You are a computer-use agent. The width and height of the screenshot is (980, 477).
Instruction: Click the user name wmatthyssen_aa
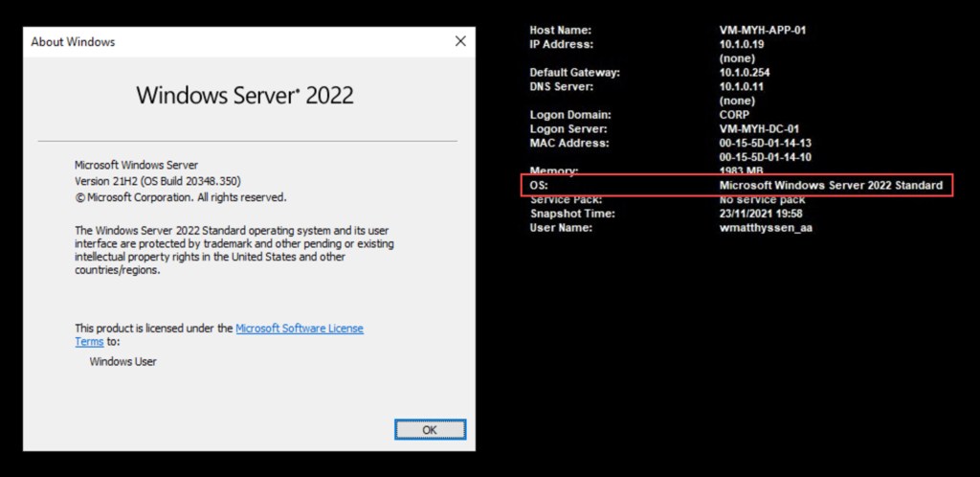tap(766, 228)
